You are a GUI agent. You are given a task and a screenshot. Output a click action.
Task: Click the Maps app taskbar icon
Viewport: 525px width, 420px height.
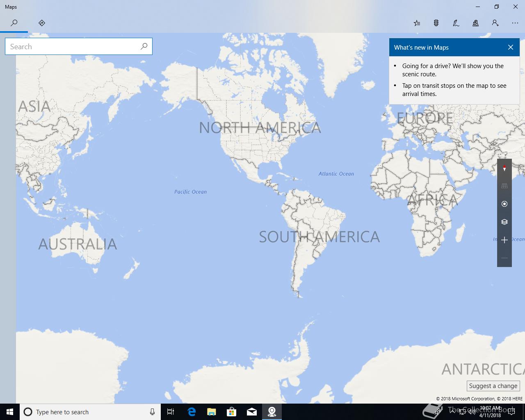click(x=272, y=412)
